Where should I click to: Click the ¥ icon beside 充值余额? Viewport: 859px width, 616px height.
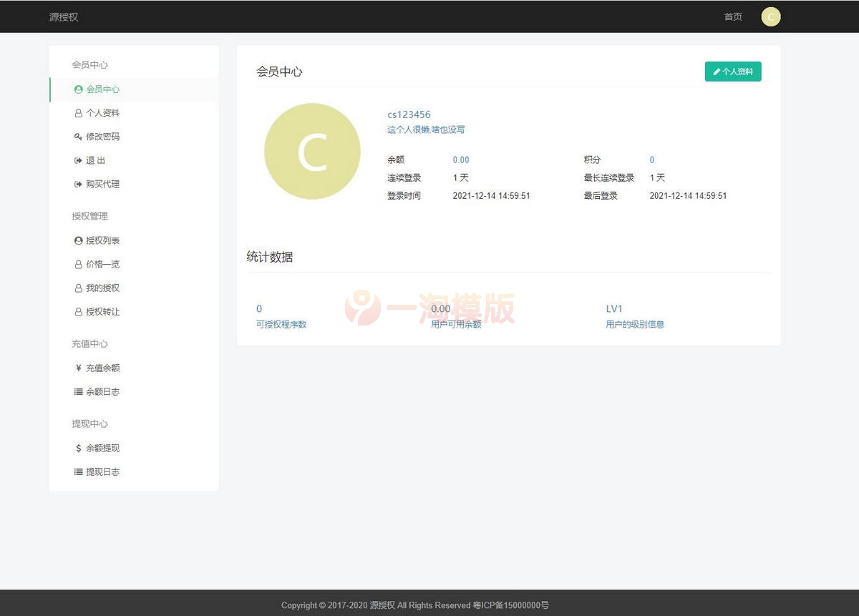(x=78, y=368)
